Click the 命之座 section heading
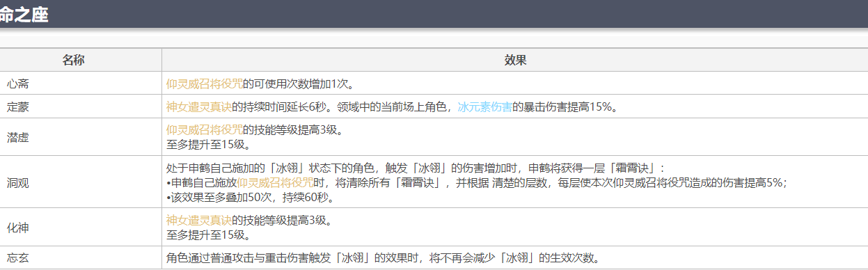The image size is (868, 270). pos(24,15)
